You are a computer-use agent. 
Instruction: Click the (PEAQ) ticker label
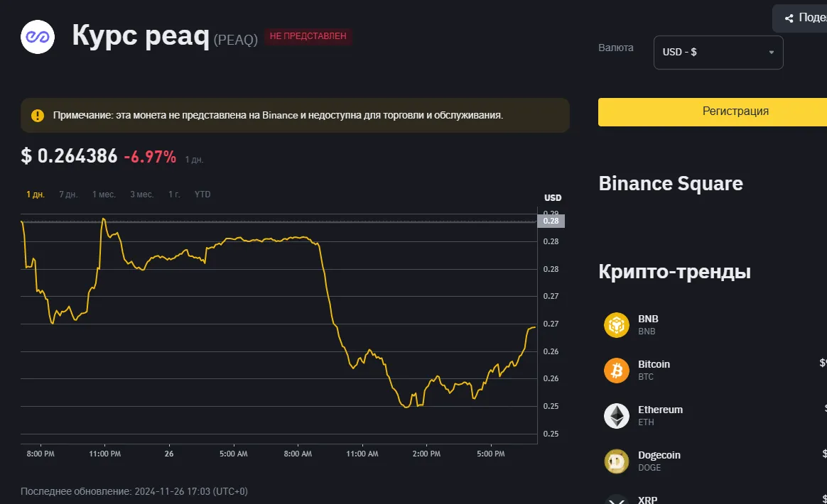point(236,40)
